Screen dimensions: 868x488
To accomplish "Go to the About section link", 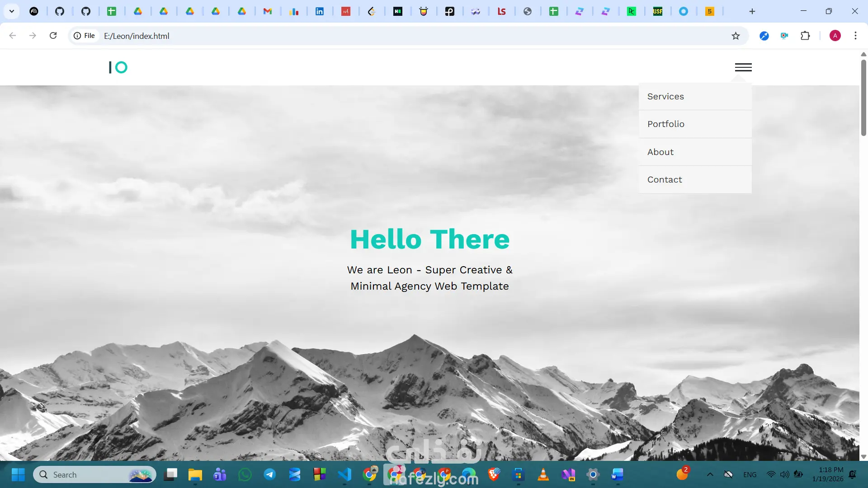I will click(660, 152).
